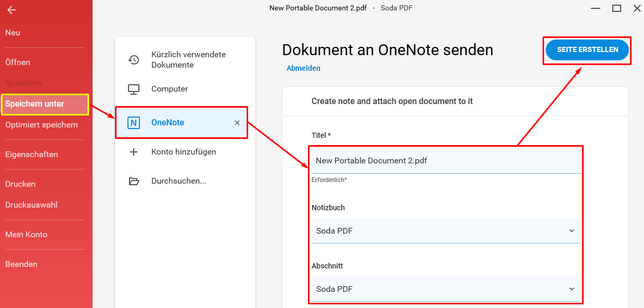644x308 pixels.
Task: Click the Titel input field
Action: 446,161
